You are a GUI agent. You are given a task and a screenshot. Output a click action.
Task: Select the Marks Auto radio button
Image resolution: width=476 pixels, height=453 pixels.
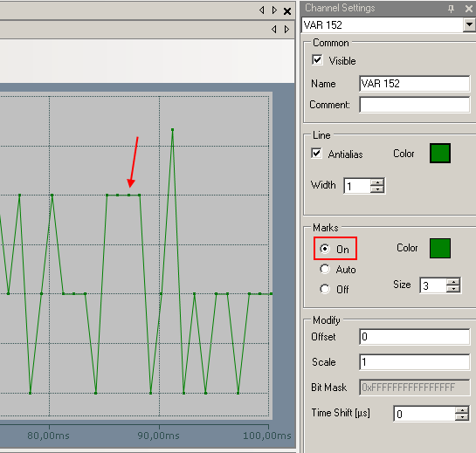click(x=325, y=269)
